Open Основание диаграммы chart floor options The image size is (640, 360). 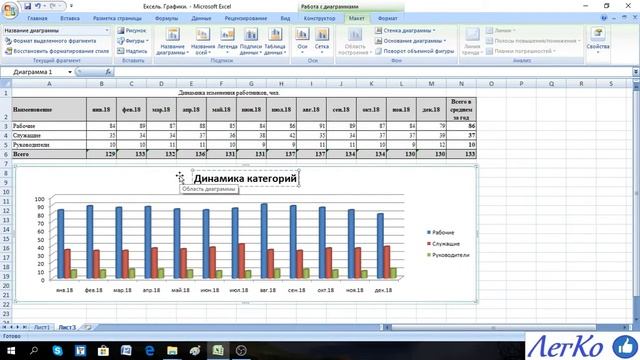pos(411,41)
